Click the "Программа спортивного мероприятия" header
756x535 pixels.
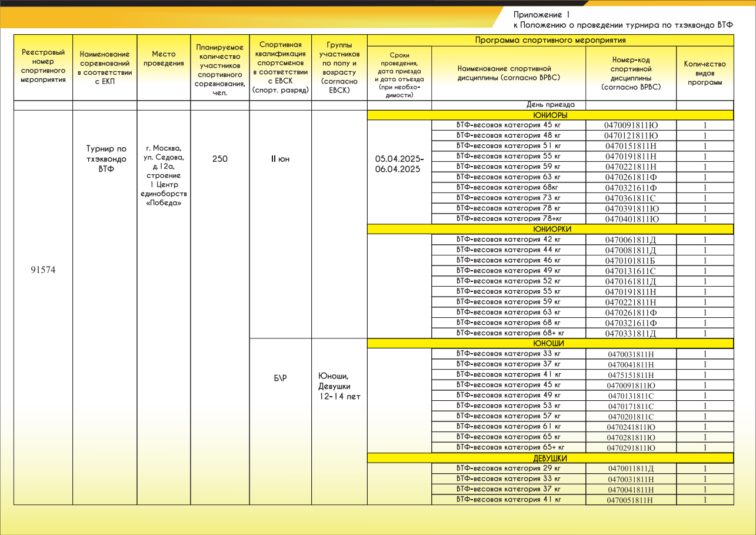[550, 41]
